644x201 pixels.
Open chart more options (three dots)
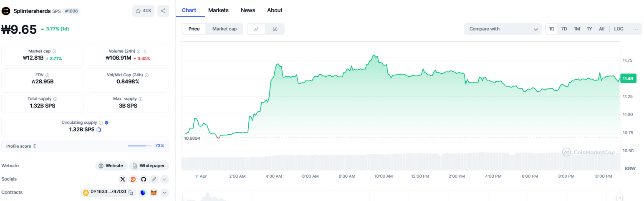coord(635,29)
